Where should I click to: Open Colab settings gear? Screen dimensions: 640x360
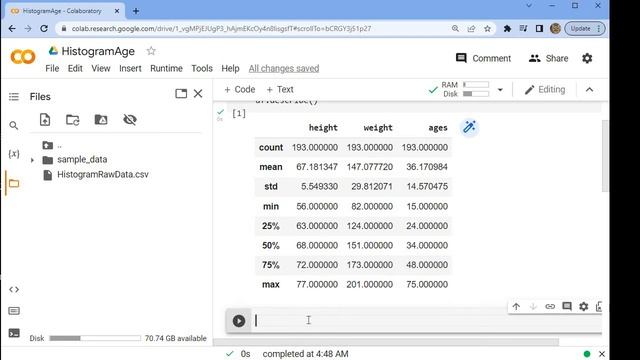[587, 58]
